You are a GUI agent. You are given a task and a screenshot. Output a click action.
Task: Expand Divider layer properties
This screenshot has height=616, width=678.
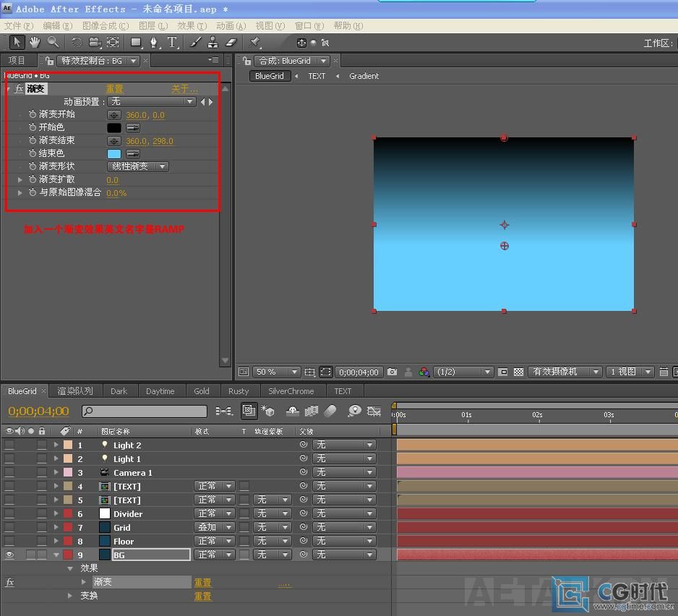pyautogui.click(x=56, y=514)
